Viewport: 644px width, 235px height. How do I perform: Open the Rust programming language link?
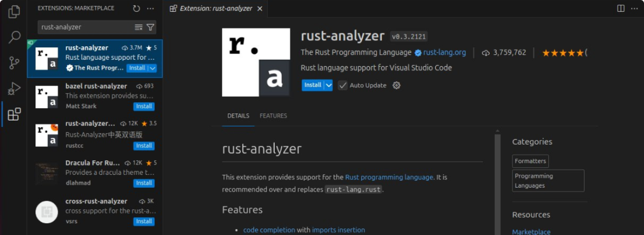389,177
